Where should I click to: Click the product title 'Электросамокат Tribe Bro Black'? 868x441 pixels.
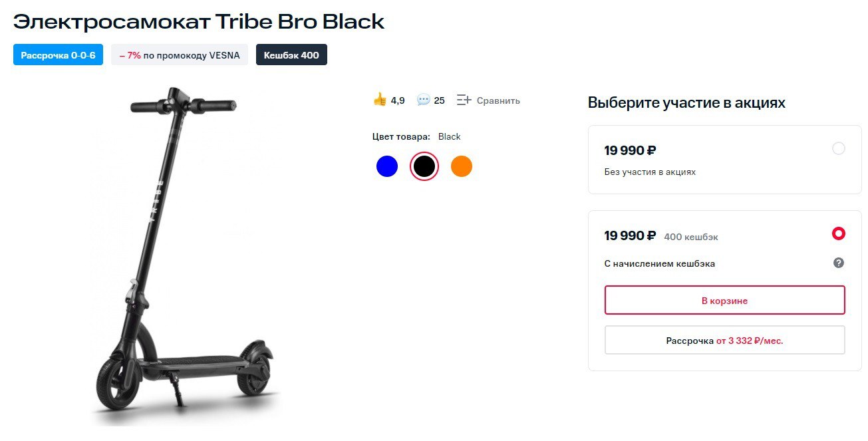pos(199,21)
